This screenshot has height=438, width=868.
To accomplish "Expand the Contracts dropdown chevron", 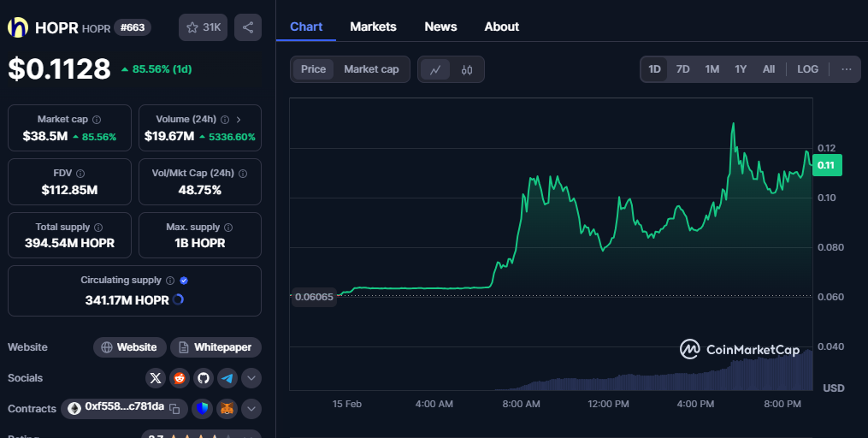I will click(x=251, y=408).
